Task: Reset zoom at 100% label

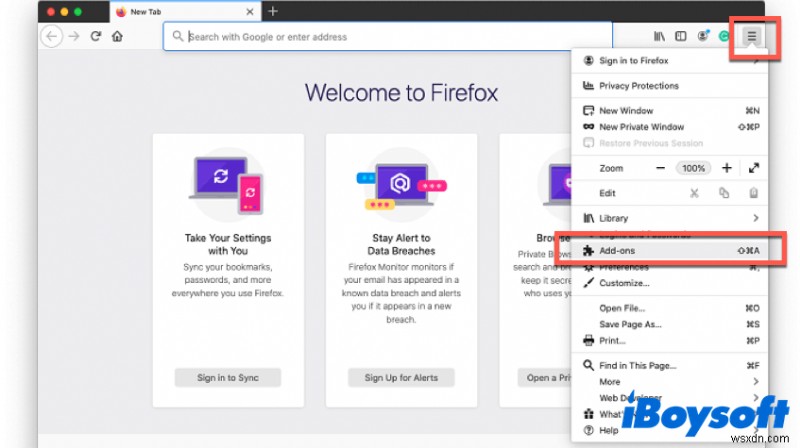Action: click(693, 168)
